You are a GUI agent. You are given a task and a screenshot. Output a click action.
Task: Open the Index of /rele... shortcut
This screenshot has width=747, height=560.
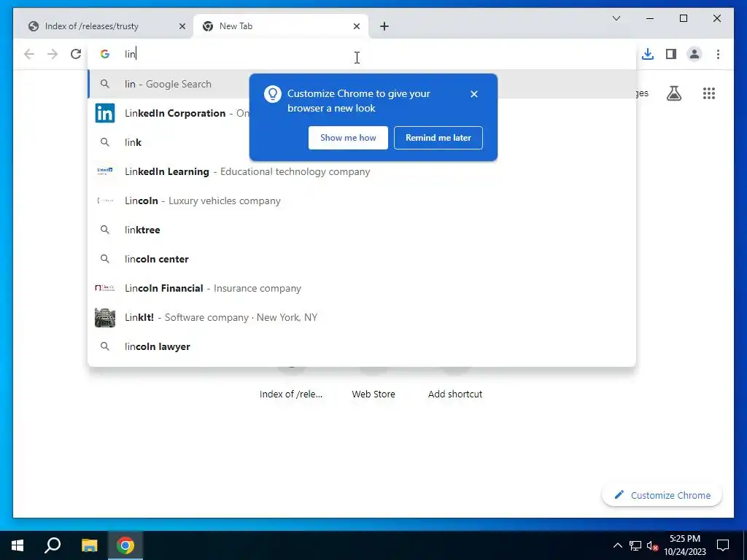point(291,394)
